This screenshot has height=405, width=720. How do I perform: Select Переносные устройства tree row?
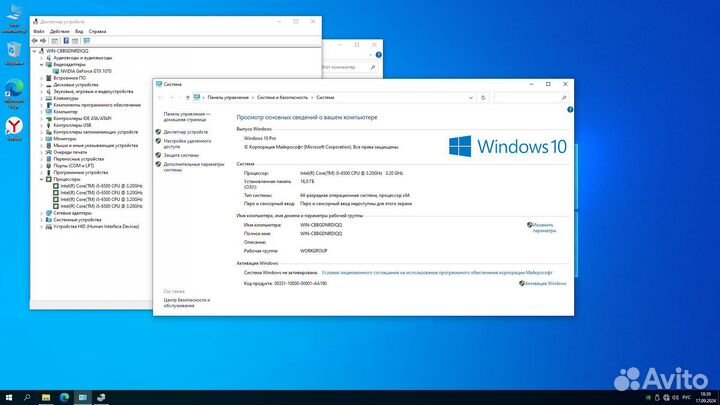(x=79, y=159)
